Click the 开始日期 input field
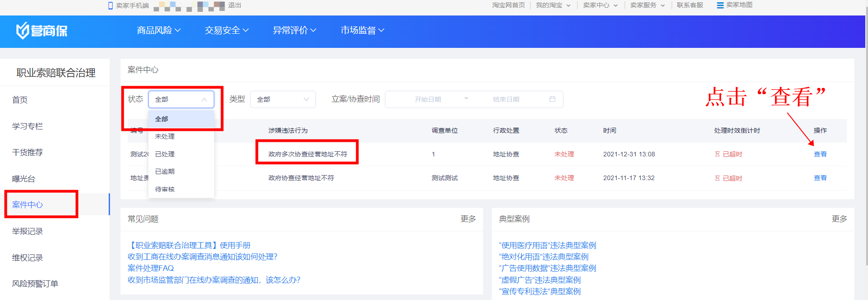Screen dimensions: 868x300 [x=427, y=99]
